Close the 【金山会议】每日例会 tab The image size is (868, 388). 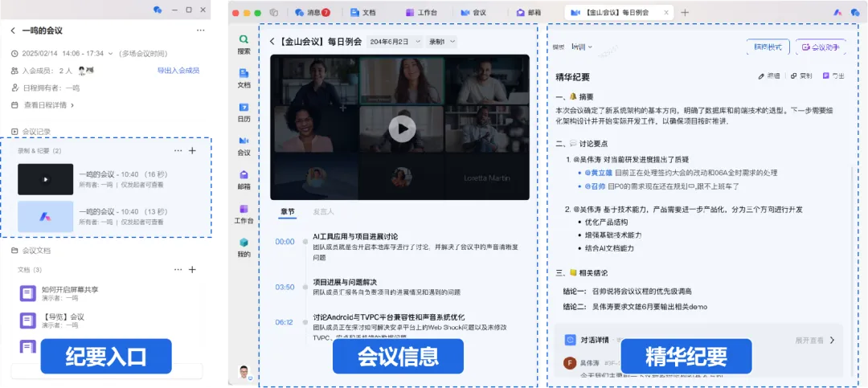pos(666,12)
